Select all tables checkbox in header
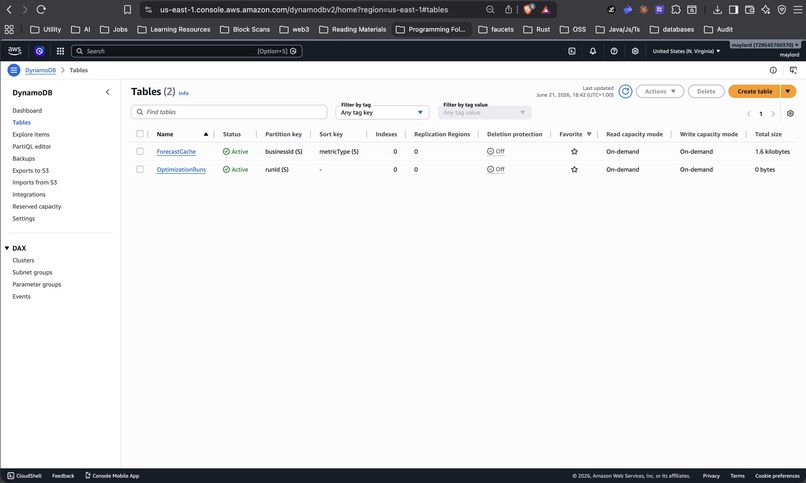The height and width of the screenshot is (483, 806). click(140, 134)
